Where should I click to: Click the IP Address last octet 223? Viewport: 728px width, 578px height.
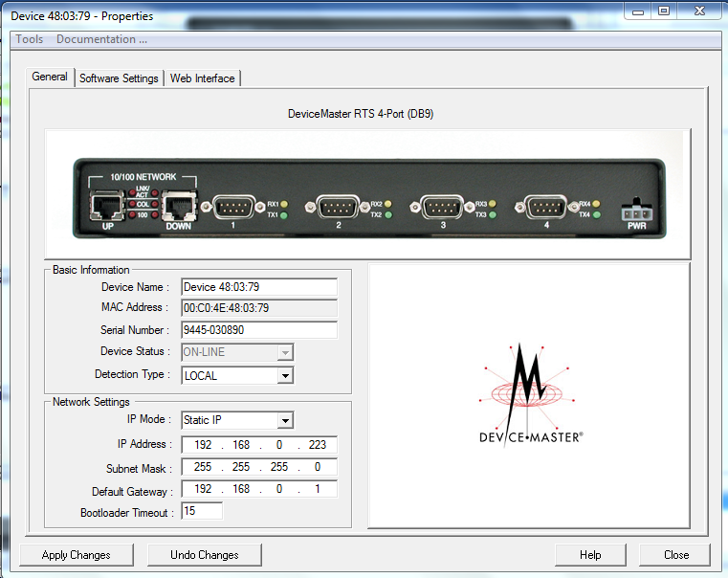click(318, 445)
